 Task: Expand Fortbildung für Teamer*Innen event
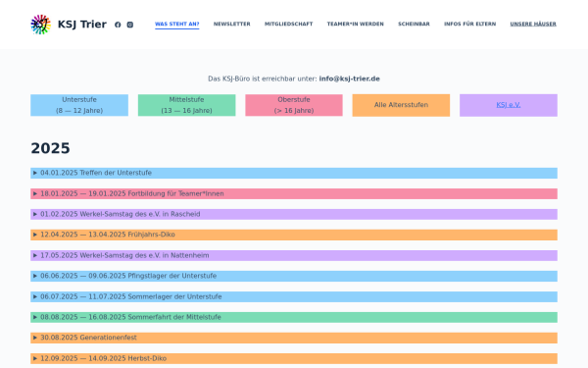pos(294,193)
